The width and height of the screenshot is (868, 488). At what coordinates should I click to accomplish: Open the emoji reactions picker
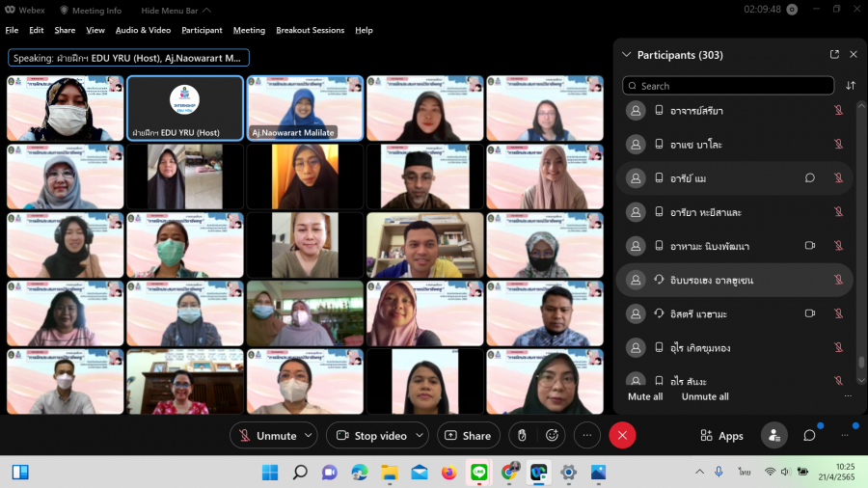coord(552,436)
